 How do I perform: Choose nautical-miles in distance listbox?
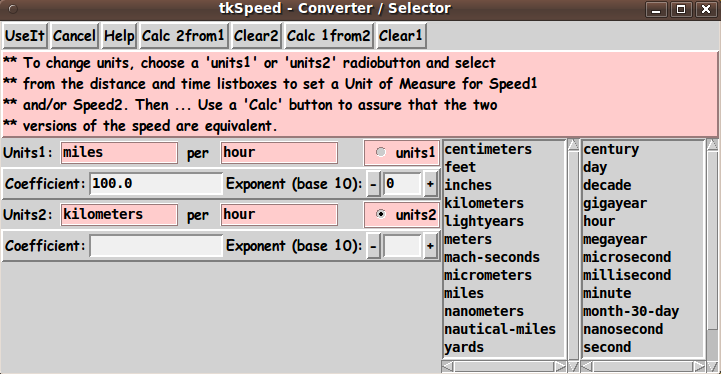click(x=500, y=329)
